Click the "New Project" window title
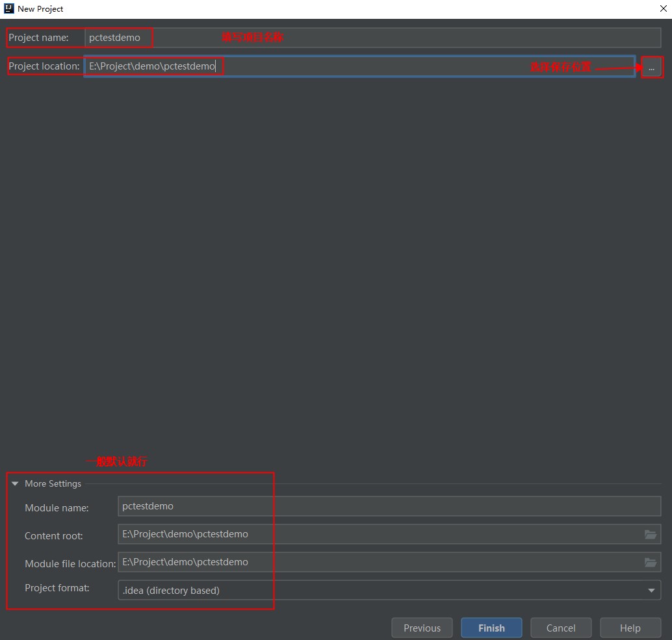Image resolution: width=672 pixels, height=640 pixels. pyautogui.click(x=40, y=9)
